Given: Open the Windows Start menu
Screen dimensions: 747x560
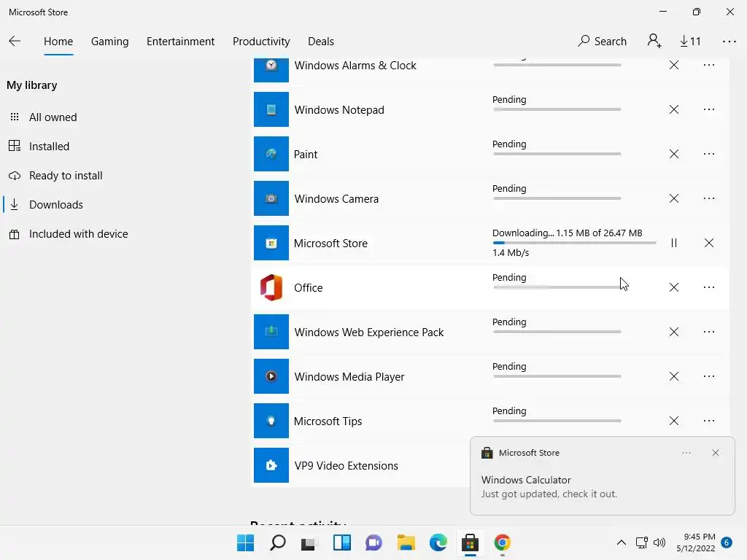Looking at the screenshot, I should pos(245,542).
